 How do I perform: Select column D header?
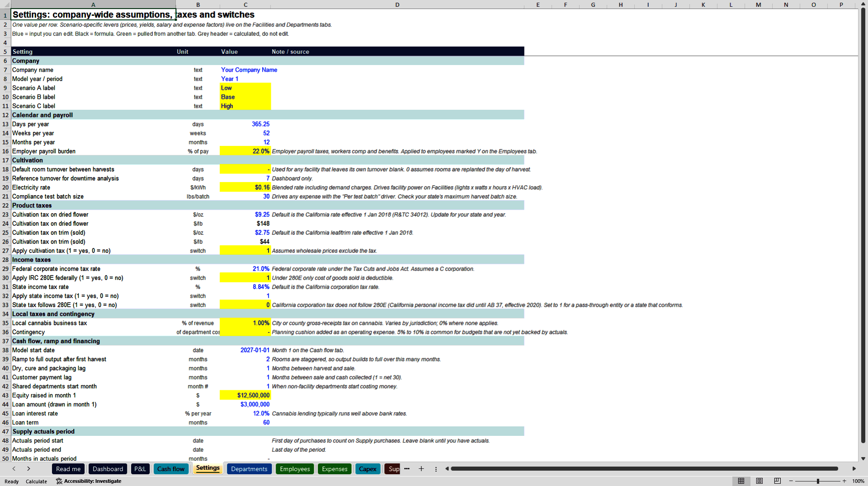[397, 5]
